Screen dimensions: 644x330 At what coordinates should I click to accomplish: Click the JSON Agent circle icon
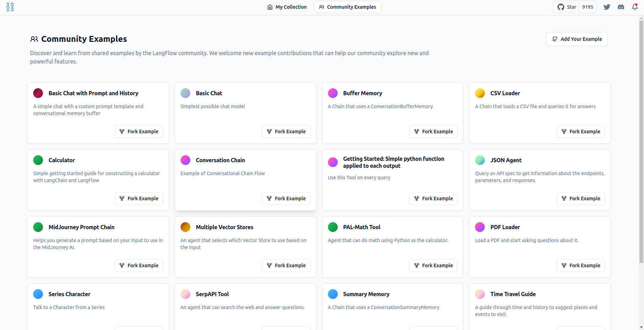click(x=480, y=160)
